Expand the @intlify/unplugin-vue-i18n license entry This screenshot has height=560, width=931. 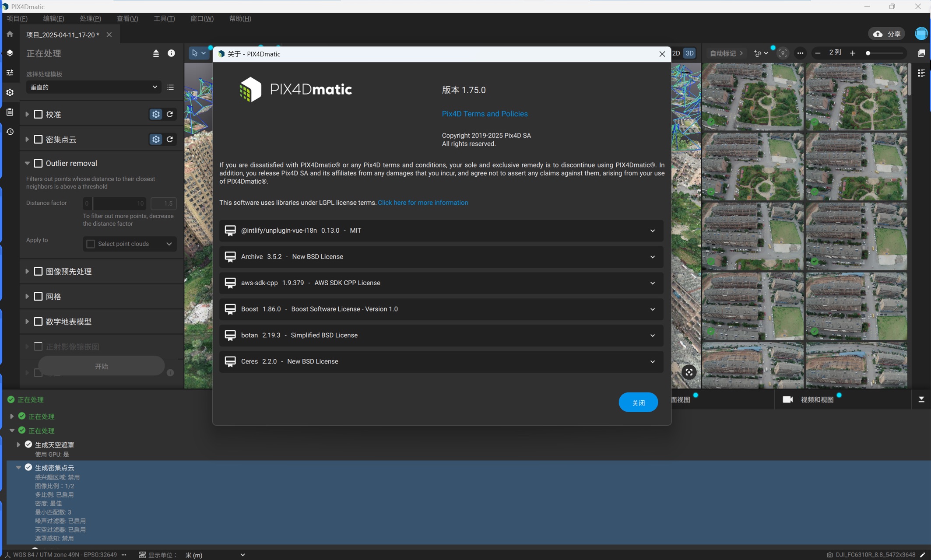(x=441, y=231)
